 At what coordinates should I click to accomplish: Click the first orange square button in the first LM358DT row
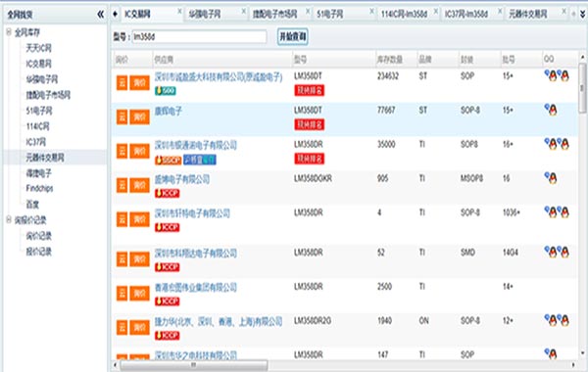coord(122,83)
